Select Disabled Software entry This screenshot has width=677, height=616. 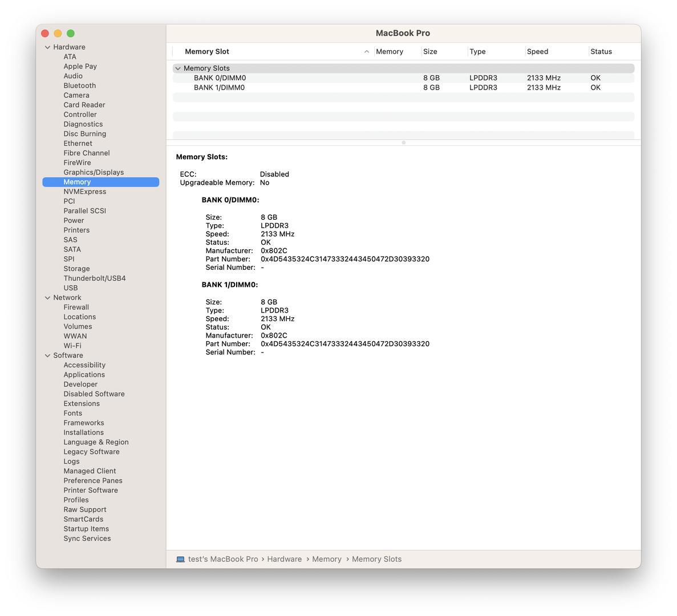[94, 394]
